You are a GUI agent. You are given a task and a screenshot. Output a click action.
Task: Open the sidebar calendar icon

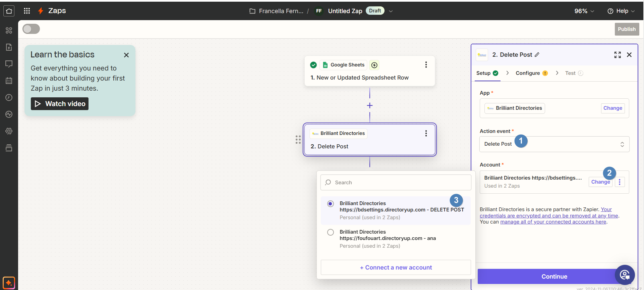[9, 81]
